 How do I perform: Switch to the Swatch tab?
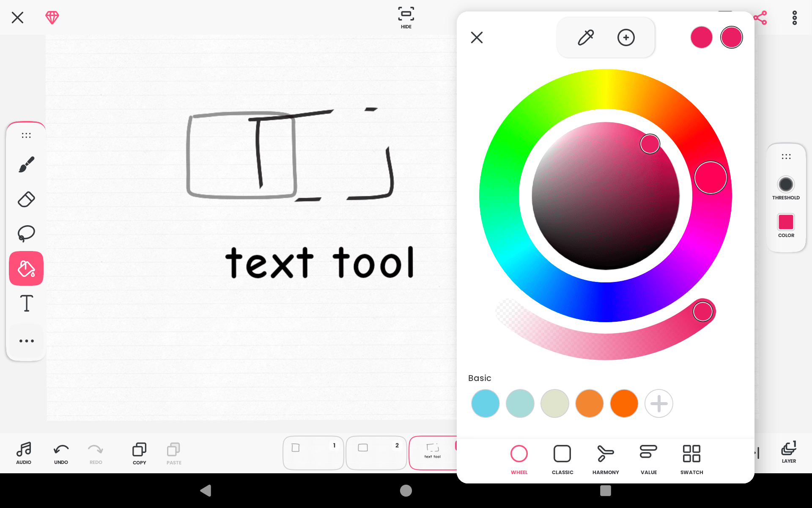pos(691,459)
